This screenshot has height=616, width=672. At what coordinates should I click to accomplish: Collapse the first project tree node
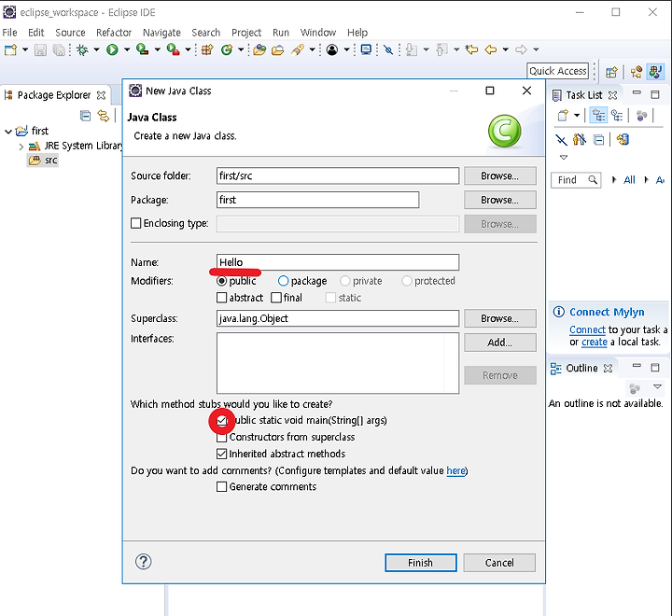[x=8, y=132]
